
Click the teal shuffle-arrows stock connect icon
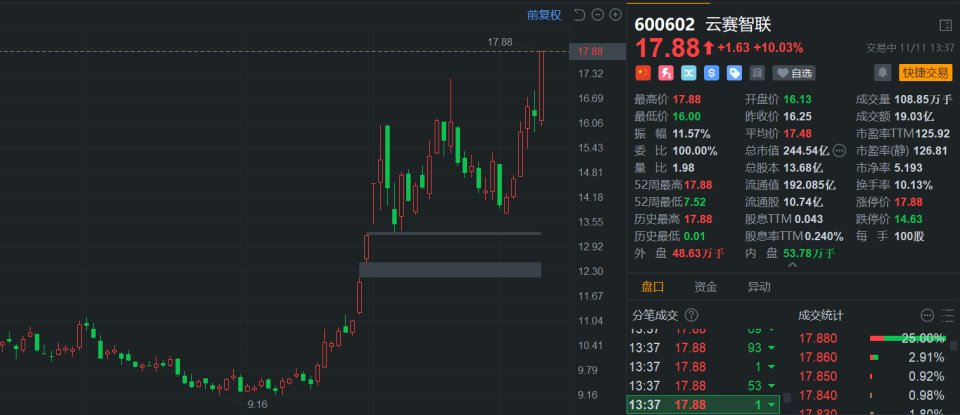point(688,73)
